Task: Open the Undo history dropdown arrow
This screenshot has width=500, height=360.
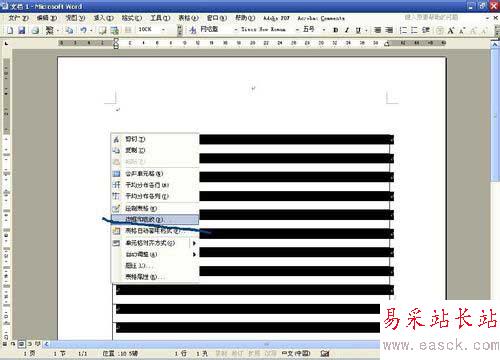Action: 91,30
